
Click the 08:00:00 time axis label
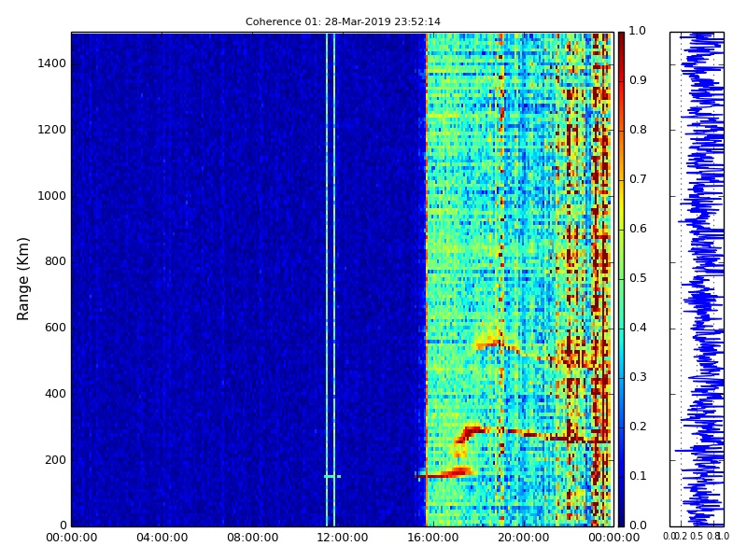click(x=252, y=538)
